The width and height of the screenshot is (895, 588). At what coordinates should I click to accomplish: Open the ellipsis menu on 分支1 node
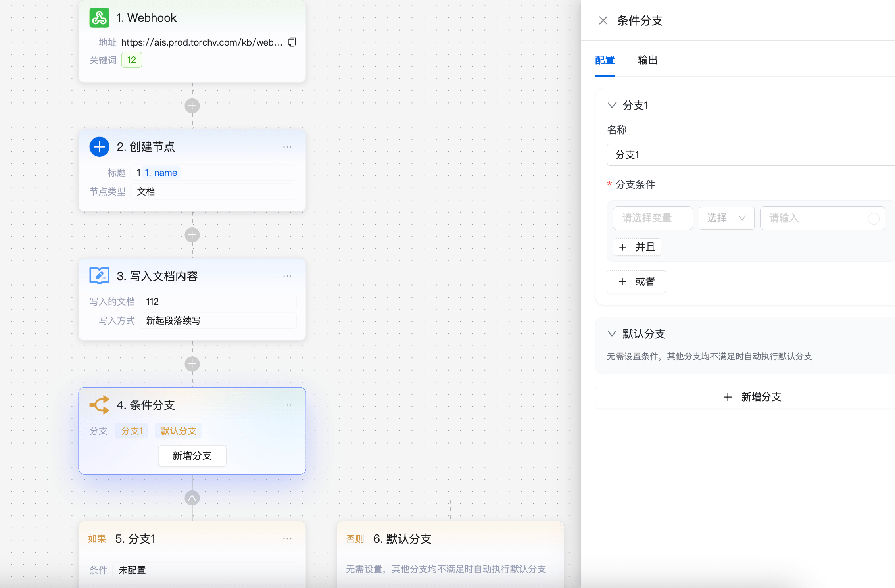pos(287,538)
